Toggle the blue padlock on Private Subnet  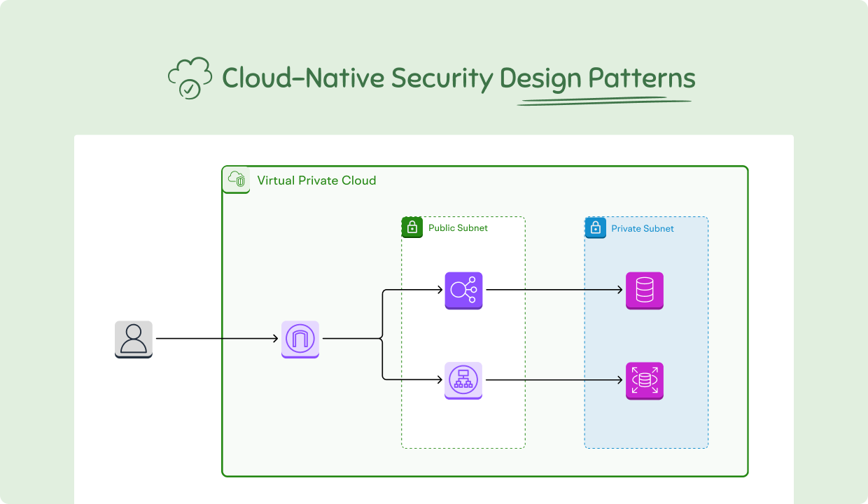click(594, 227)
